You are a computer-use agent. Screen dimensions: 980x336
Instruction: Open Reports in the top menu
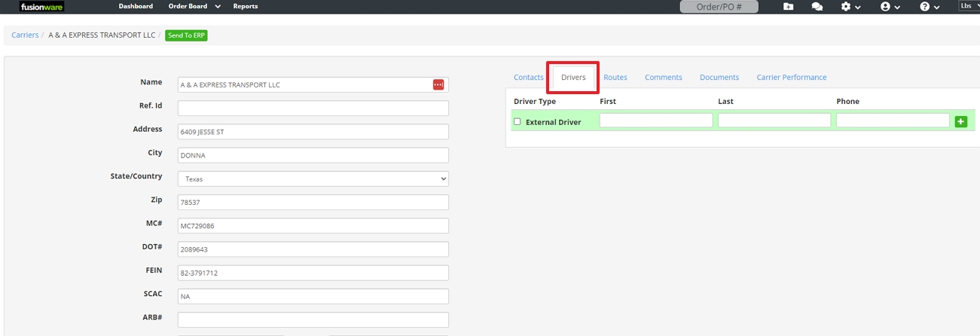coord(245,7)
